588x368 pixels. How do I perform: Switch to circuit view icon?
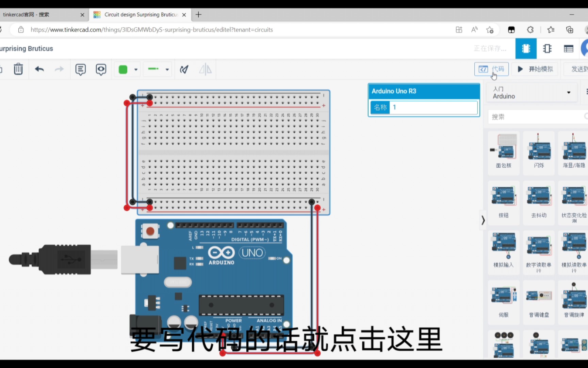point(526,49)
